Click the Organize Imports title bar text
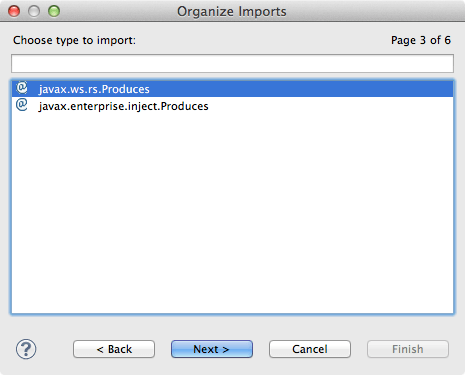 232,11
